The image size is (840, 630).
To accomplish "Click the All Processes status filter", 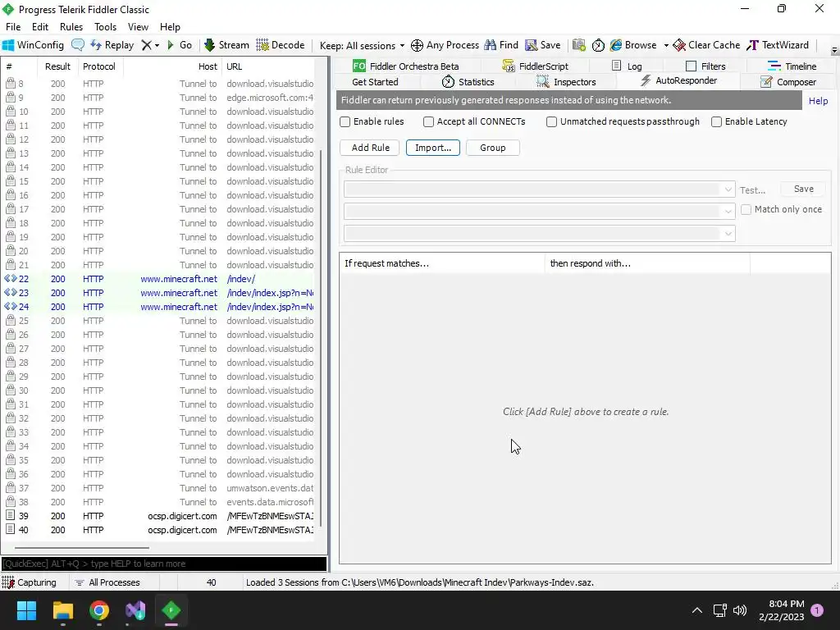I will (x=107, y=582).
